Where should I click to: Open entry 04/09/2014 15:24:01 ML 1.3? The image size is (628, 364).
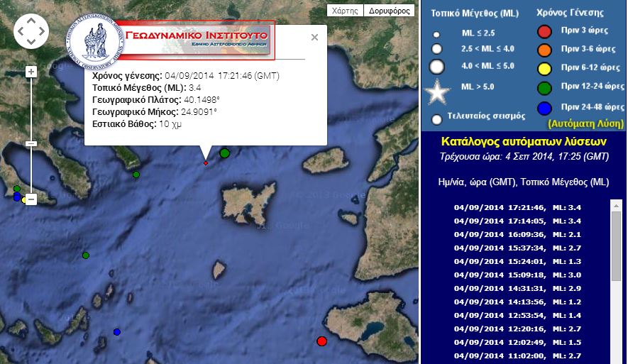[517, 262]
